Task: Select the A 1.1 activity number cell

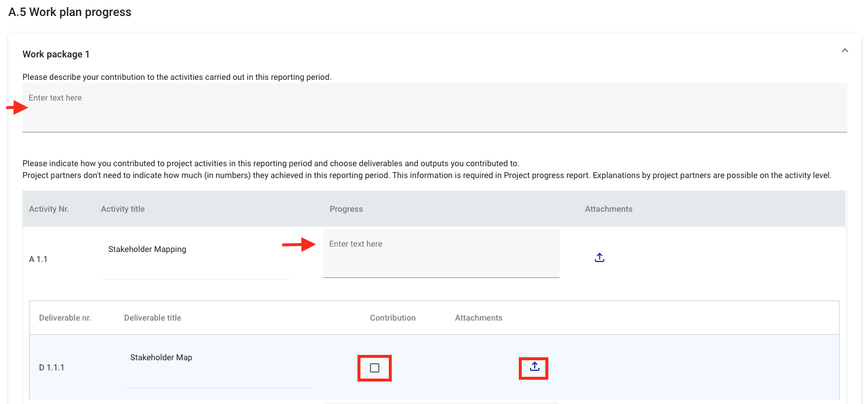Action: pos(38,259)
